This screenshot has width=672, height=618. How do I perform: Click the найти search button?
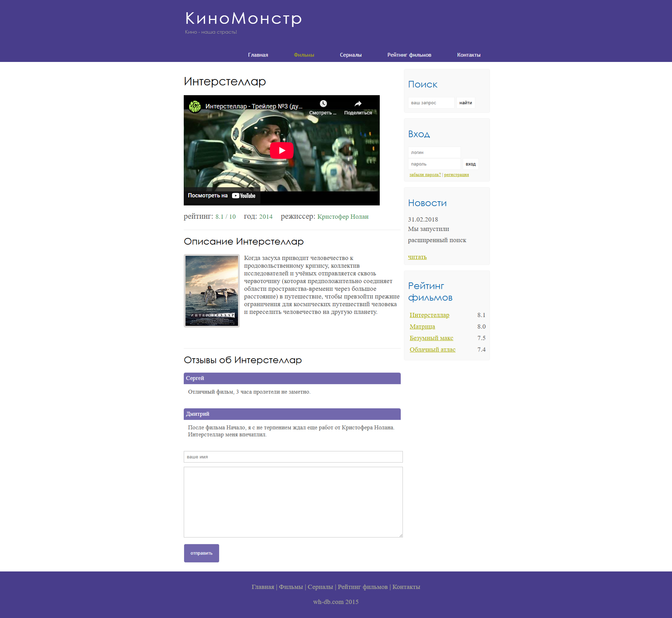465,103
